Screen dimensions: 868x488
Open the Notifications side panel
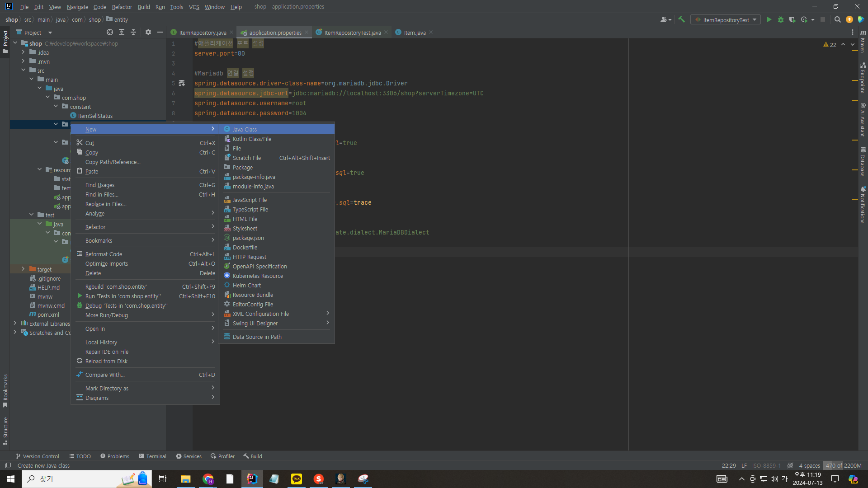coord(863,205)
